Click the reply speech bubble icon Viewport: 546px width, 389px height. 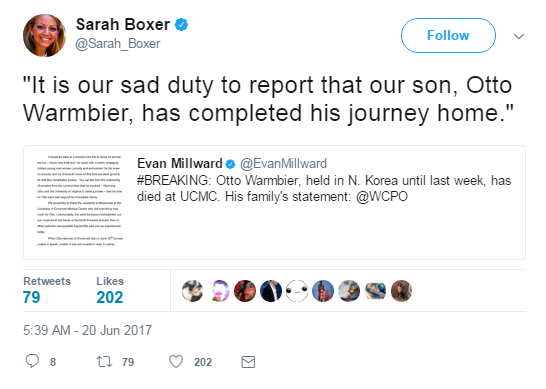coord(32,361)
